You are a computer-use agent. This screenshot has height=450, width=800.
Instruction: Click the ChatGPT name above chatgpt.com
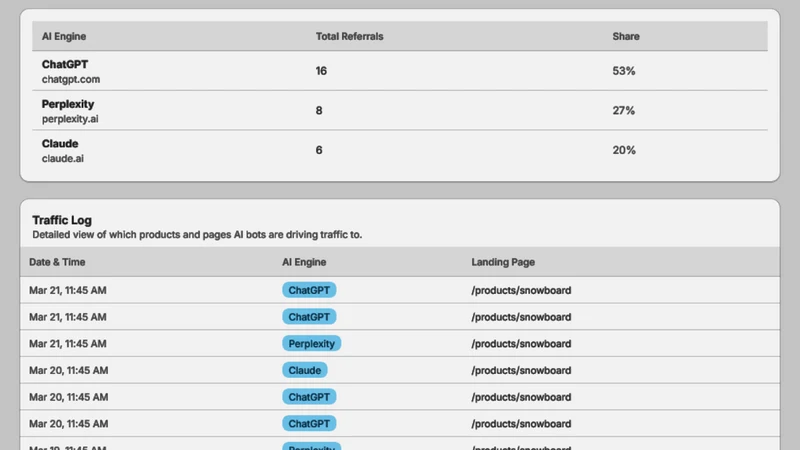point(65,64)
